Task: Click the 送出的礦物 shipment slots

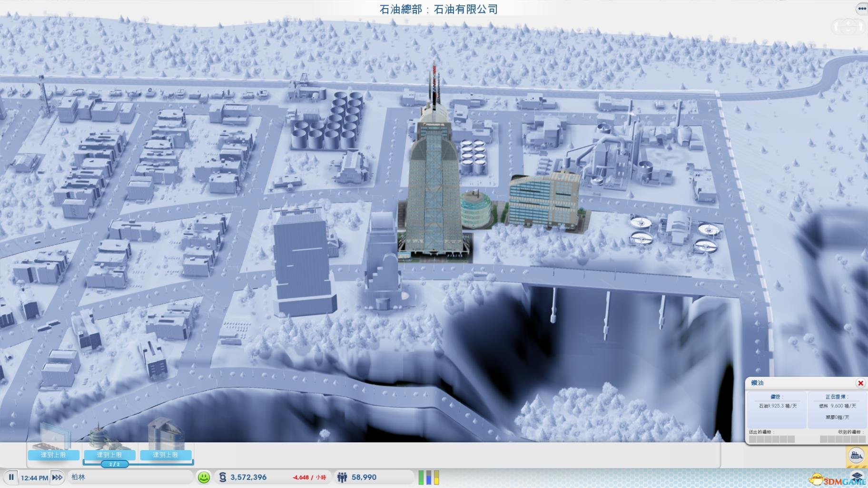Action: point(772,439)
